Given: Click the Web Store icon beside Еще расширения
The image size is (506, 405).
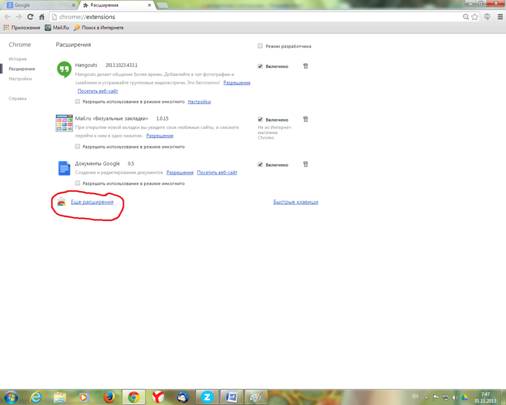Looking at the screenshot, I should click(61, 202).
